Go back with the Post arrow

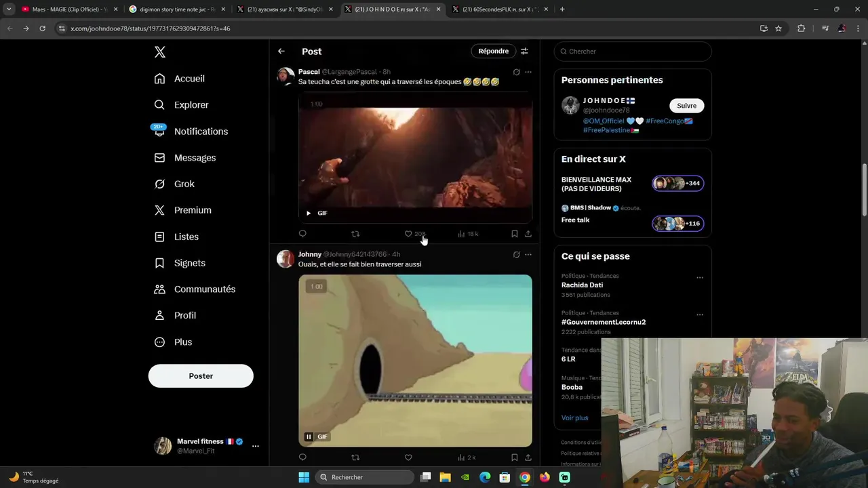pyautogui.click(x=281, y=52)
